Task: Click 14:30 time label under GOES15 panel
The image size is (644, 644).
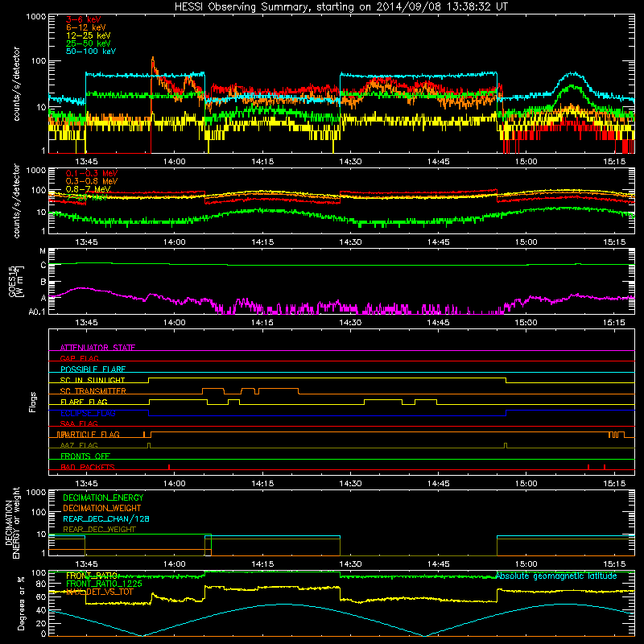Action: (350, 323)
